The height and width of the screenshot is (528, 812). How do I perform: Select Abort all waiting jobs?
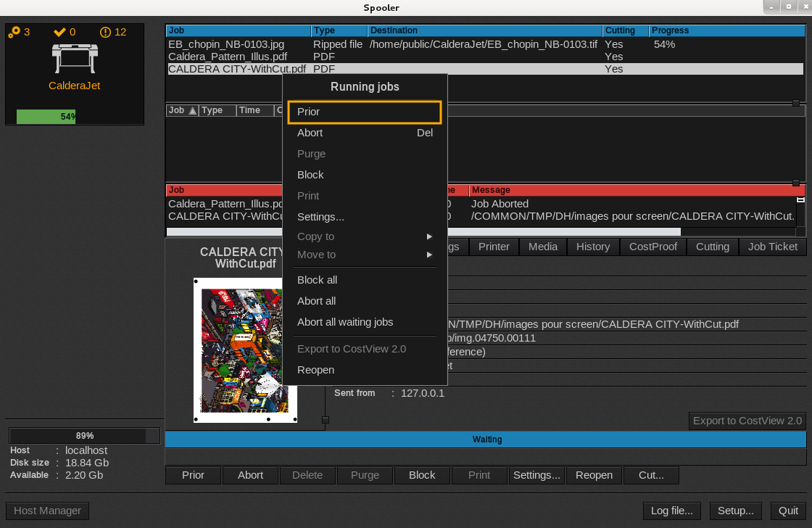[345, 322]
